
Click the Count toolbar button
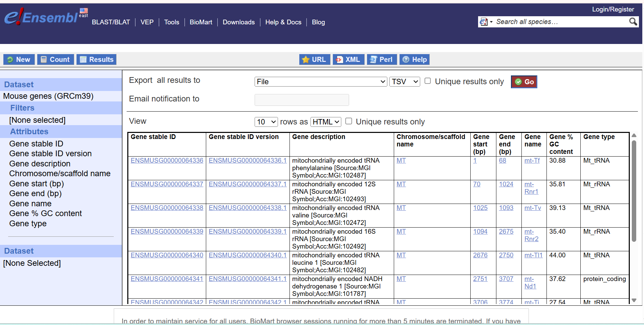56,60
